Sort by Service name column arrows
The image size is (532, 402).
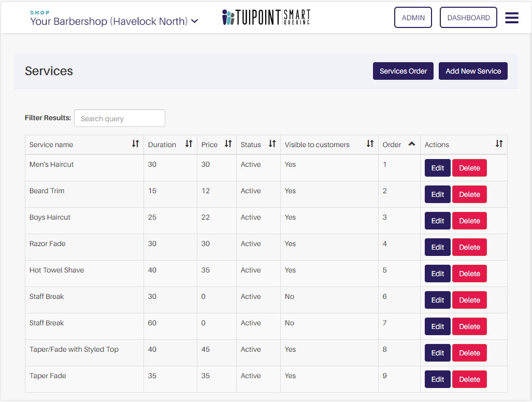(x=135, y=144)
